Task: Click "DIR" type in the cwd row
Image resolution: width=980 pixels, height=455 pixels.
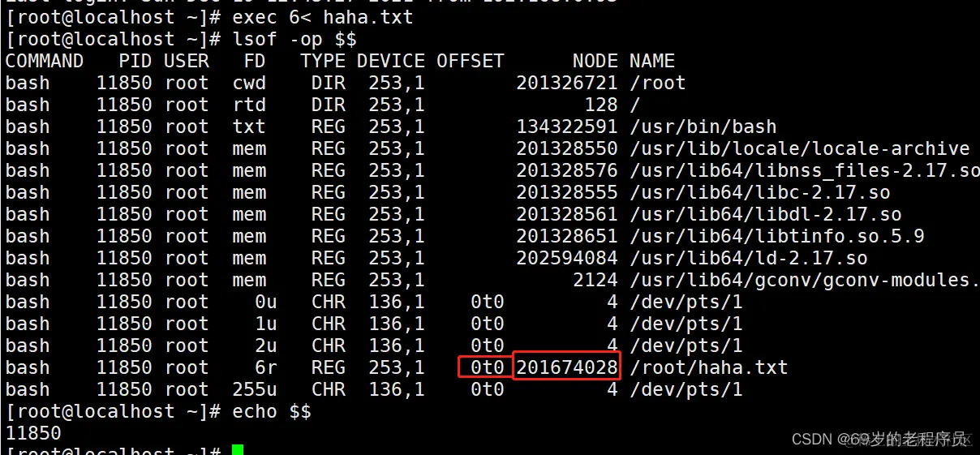Action: click(329, 83)
